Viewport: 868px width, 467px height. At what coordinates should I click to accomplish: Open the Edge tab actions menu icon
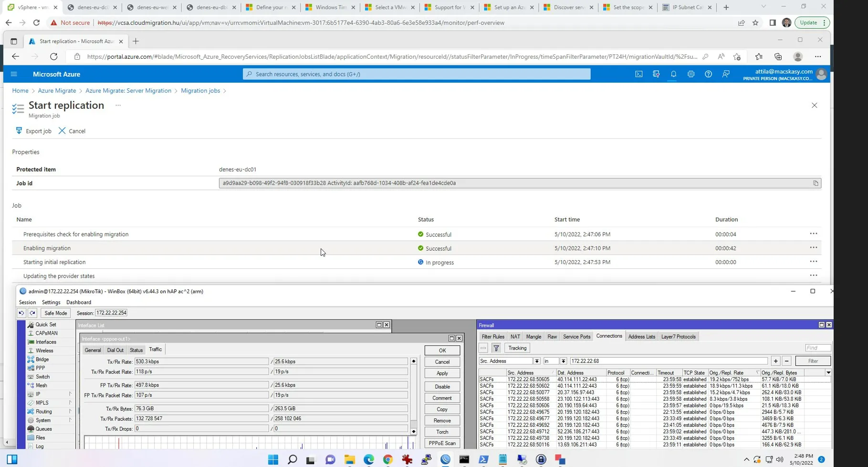(14, 42)
